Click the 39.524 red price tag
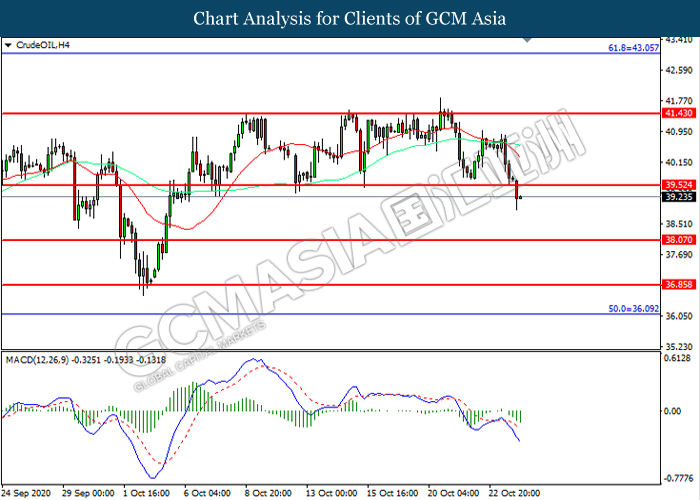 (x=679, y=185)
